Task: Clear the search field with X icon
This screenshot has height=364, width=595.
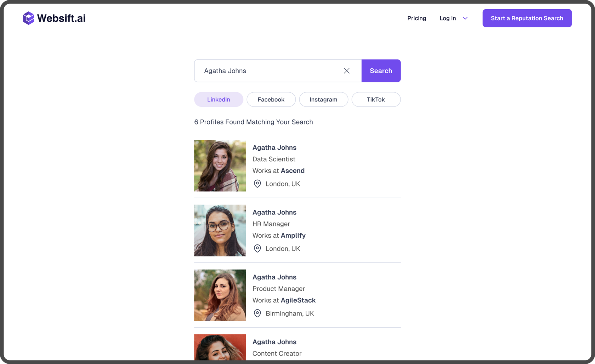Action: [x=346, y=71]
